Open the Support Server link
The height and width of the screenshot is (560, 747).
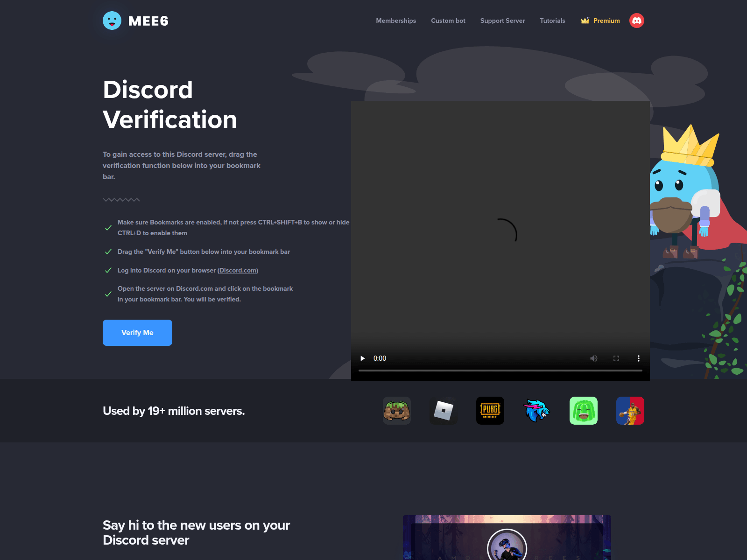coord(502,21)
